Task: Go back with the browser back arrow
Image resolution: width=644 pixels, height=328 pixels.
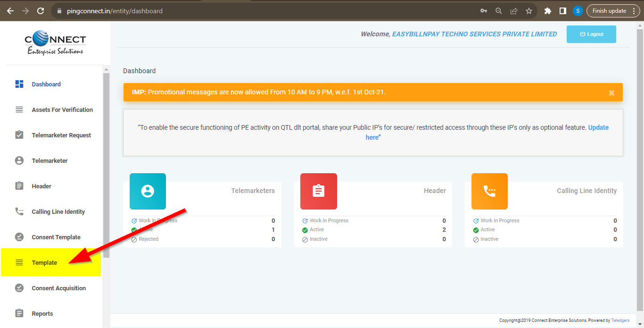Action: point(10,11)
